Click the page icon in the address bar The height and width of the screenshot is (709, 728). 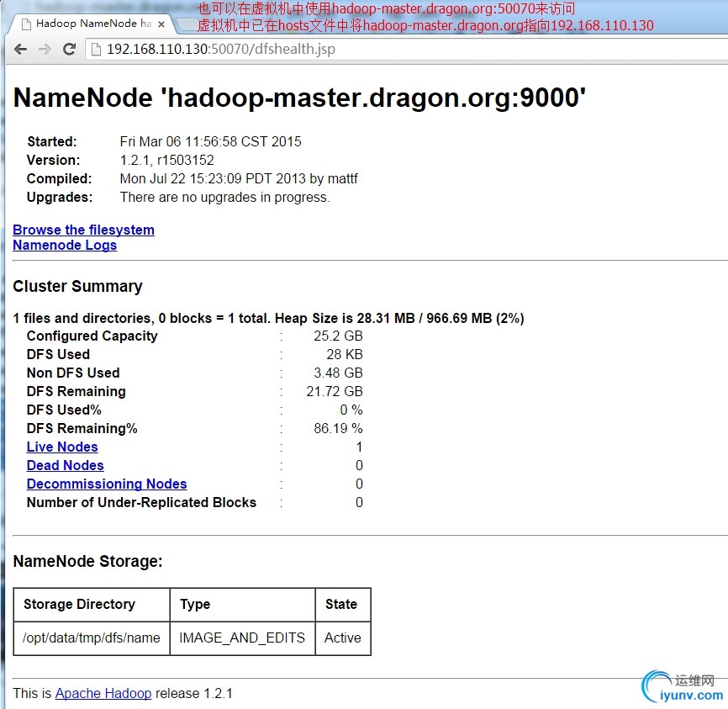click(x=96, y=50)
